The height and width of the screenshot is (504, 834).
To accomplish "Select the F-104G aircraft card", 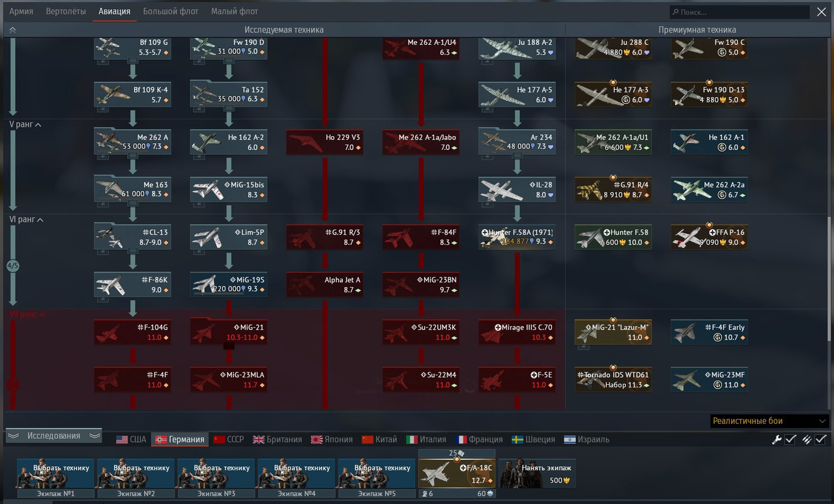I will pos(133,332).
